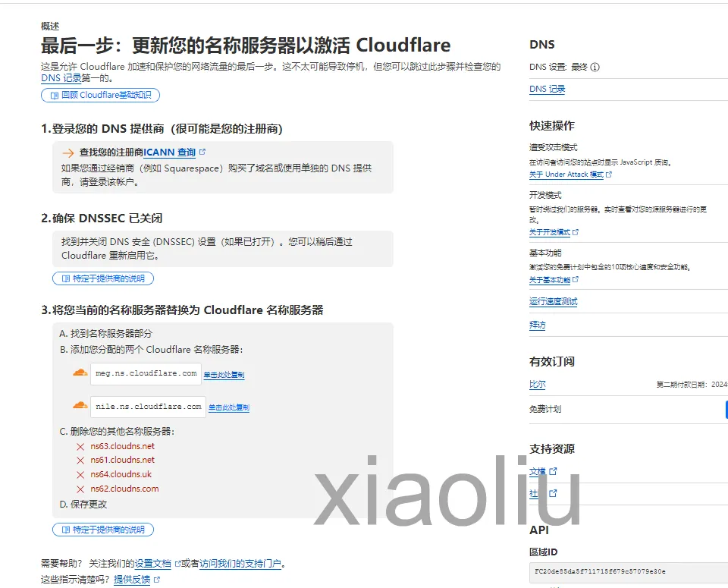Screen dimensions: 728x588
Task: Select the text ns62.cloudns.com
Action: tap(124, 489)
